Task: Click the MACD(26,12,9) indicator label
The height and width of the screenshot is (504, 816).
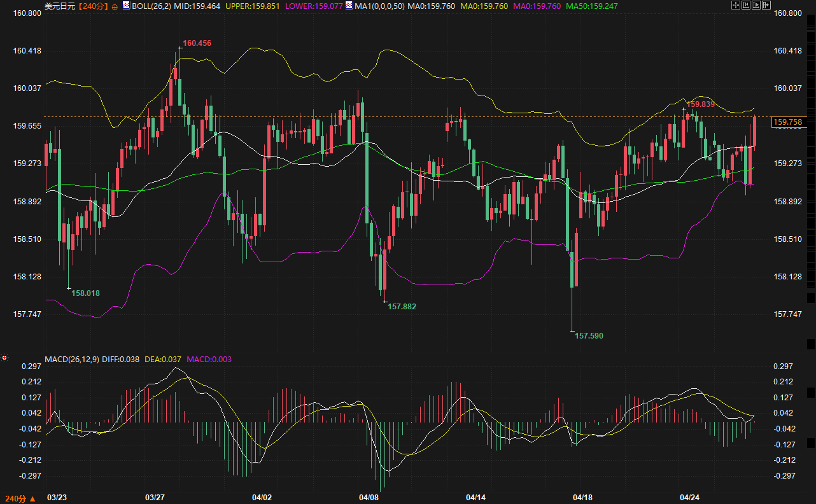Action: (71, 360)
